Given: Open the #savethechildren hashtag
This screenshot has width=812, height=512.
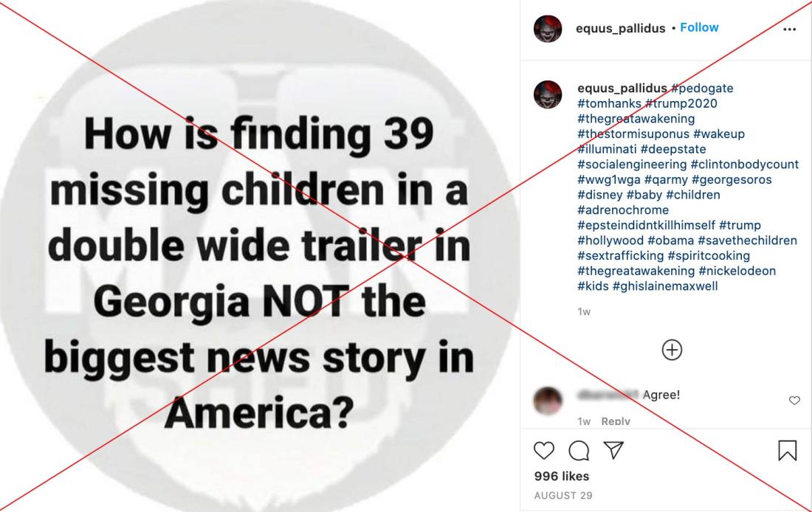Looking at the screenshot, I should coord(747,241).
